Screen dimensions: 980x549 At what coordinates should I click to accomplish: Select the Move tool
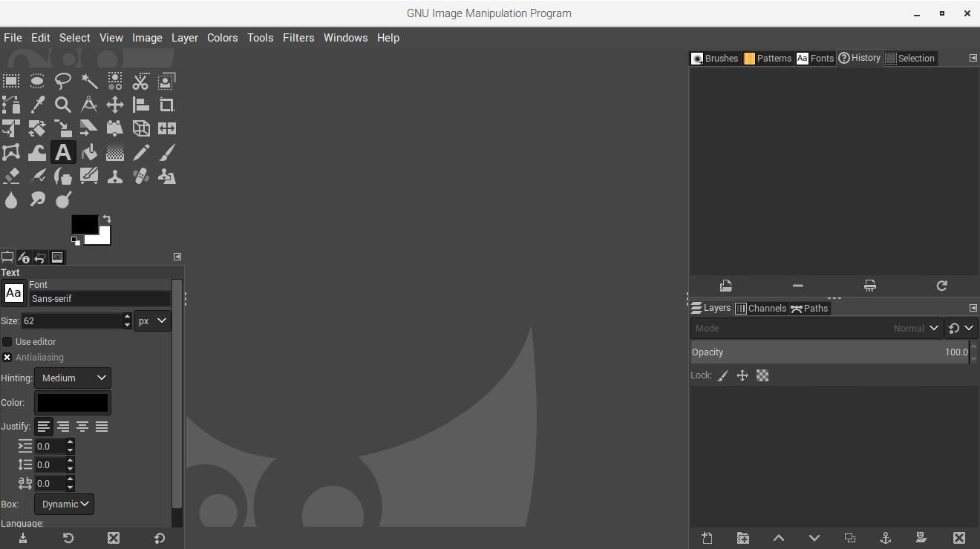point(115,105)
